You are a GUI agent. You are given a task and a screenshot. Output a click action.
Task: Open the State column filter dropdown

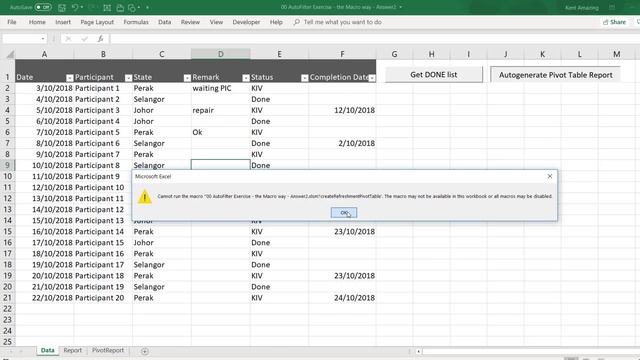(187, 78)
